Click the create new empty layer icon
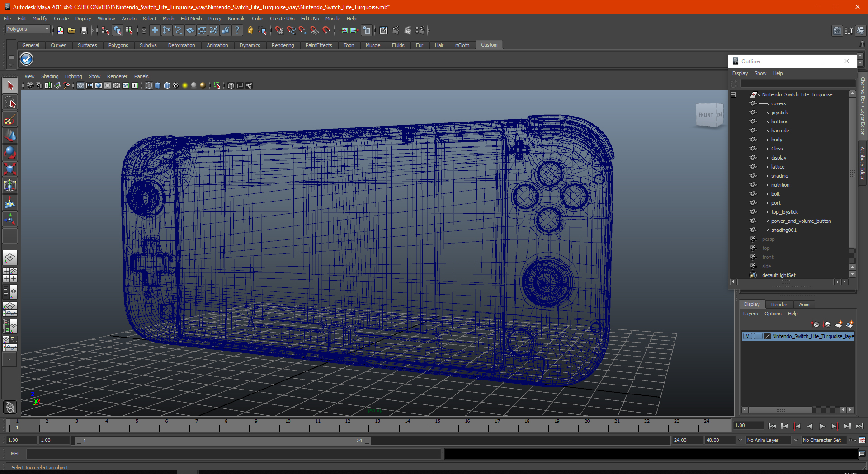 point(839,324)
